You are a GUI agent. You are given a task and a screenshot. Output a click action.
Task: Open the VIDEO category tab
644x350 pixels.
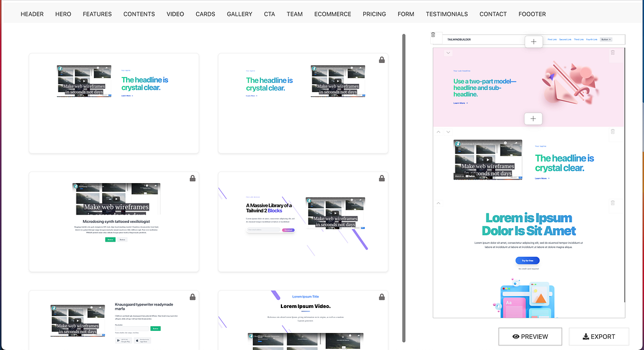[x=175, y=14]
